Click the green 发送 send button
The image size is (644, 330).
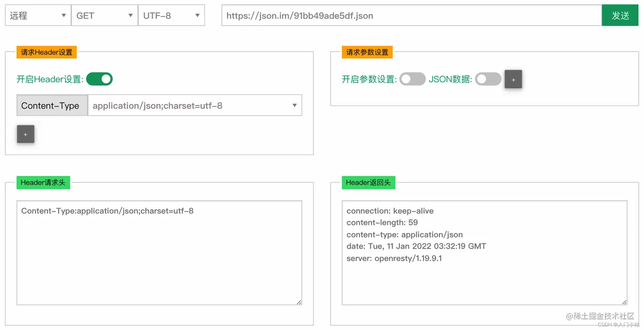(x=620, y=15)
